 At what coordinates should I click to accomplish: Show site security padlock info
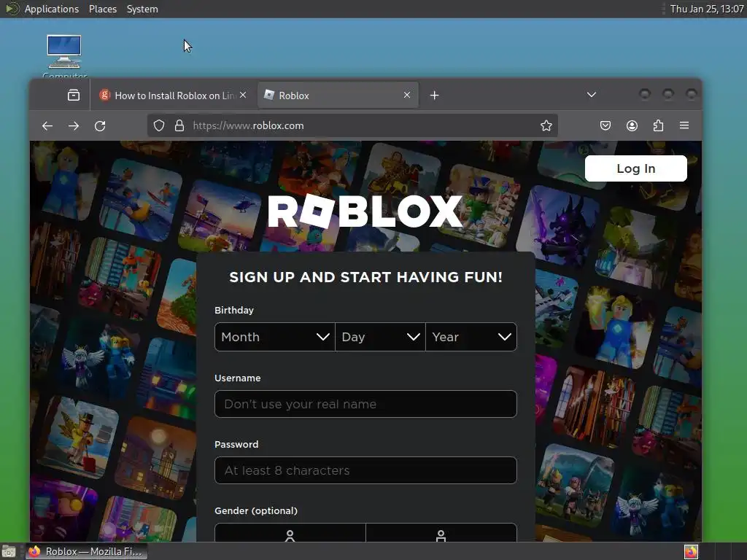coord(179,125)
